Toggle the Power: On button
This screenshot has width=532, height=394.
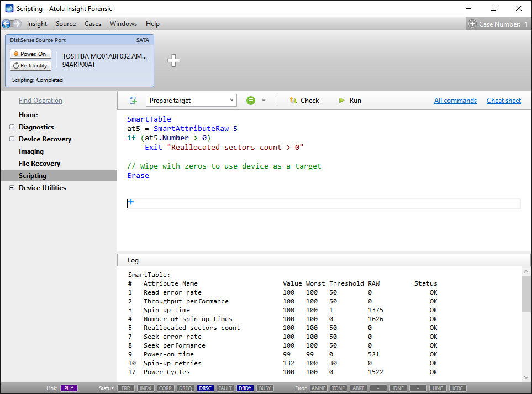(30, 54)
